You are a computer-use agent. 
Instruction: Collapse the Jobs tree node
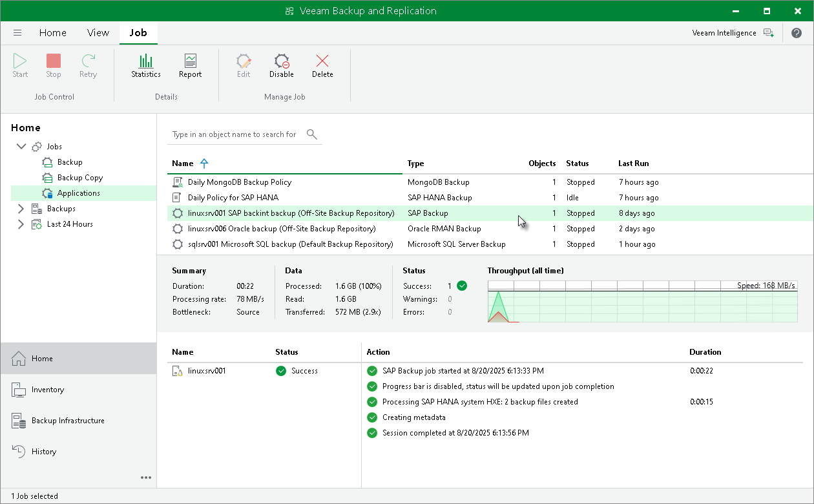click(x=21, y=146)
